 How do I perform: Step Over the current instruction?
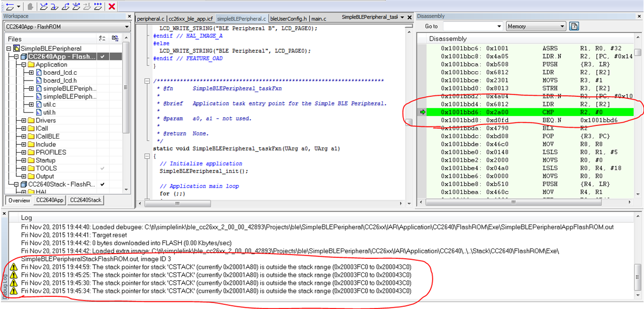pos(45,7)
